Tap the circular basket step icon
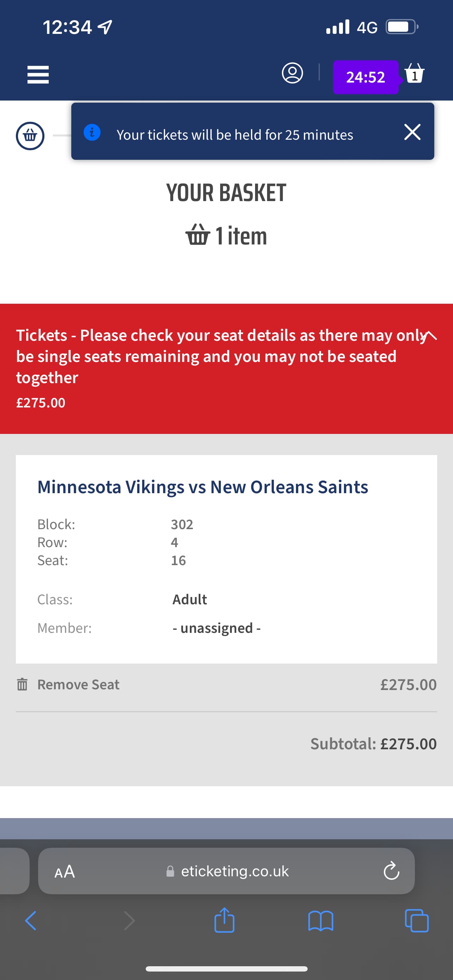This screenshot has width=453, height=980. pos(30,136)
